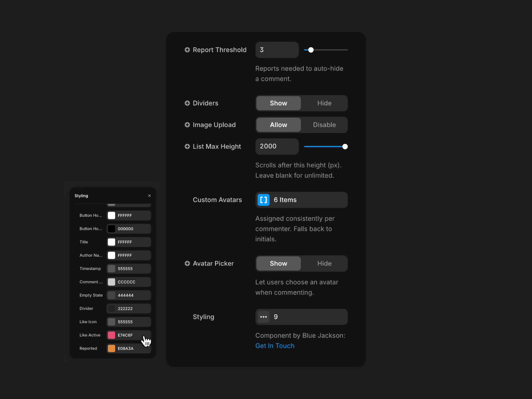Image resolution: width=532 pixels, height=399 pixels.
Task: Click the Report Threshold slider handle
Action: 311,50
